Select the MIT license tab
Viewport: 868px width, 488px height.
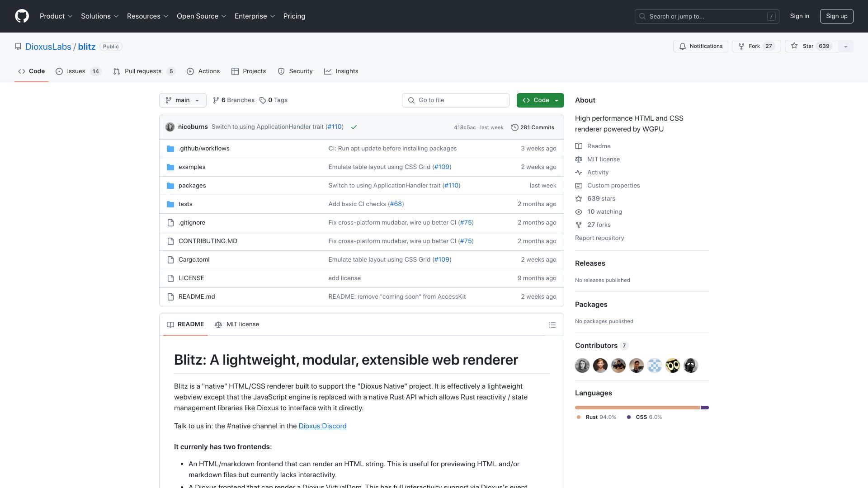(x=237, y=324)
